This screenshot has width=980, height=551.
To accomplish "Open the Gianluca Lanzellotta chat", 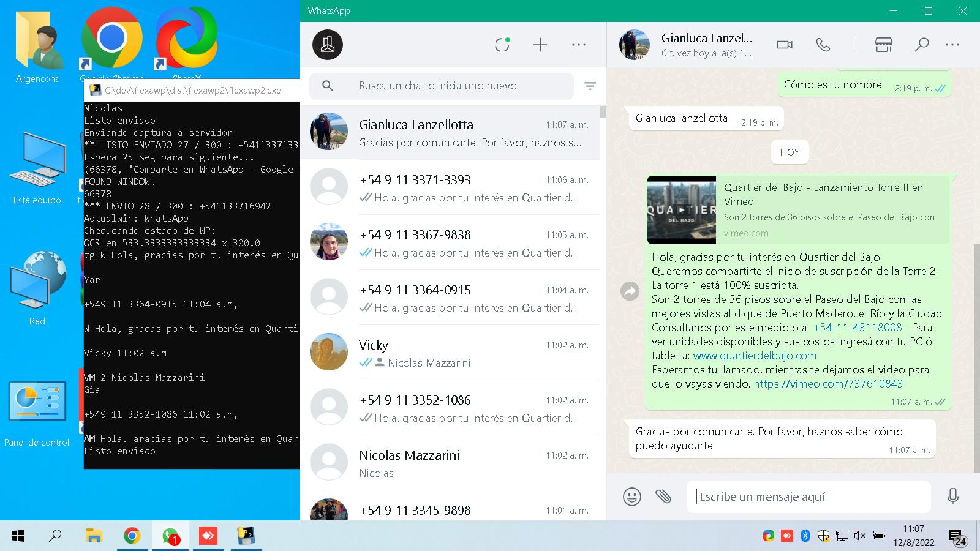I will [x=450, y=132].
